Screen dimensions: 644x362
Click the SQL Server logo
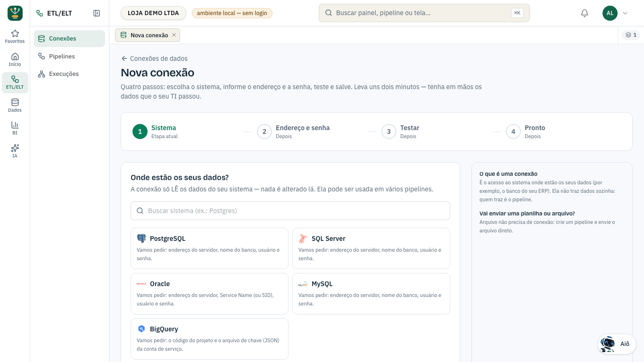(303, 239)
